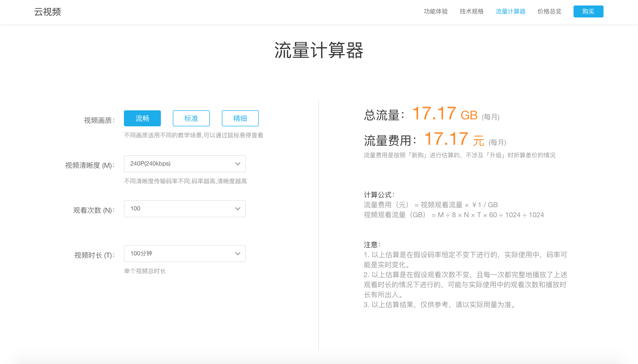Viewport: 638px width, 364px height.
Task: Click the 不同画质适用不同的教学场景 hint text
Action: tap(193, 135)
